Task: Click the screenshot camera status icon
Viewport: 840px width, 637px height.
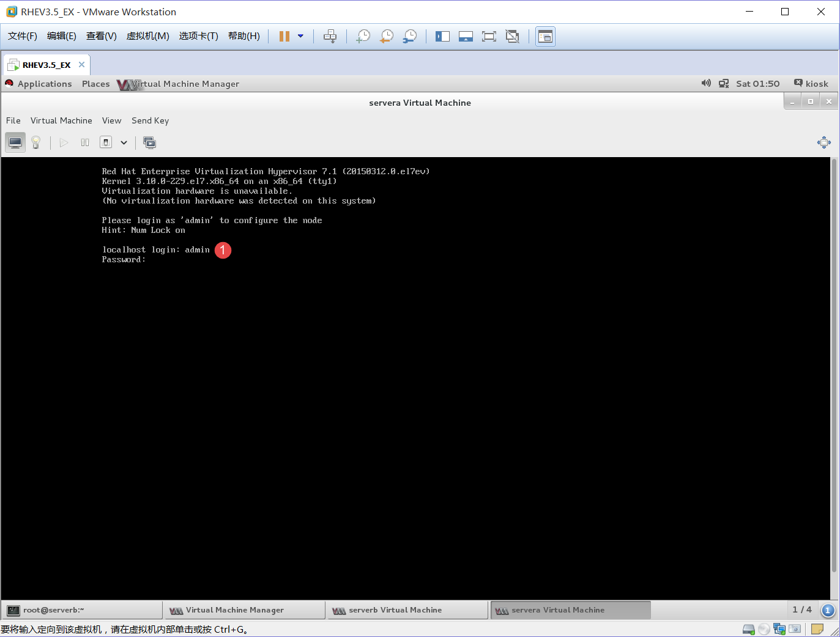Action: pyautogui.click(x=795, y=628)
